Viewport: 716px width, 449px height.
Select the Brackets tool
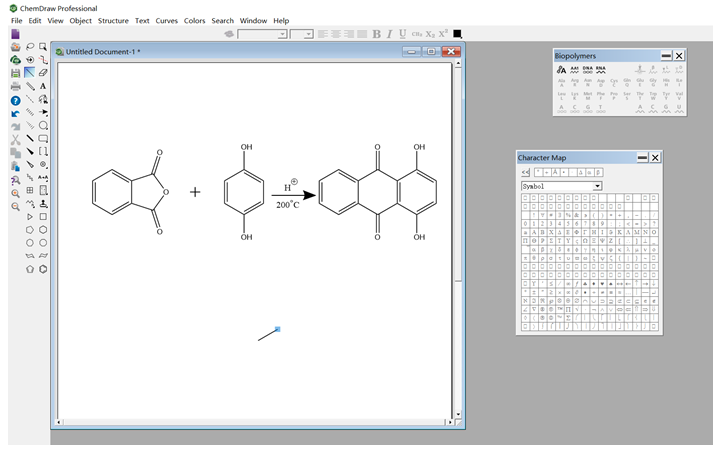coord(43,151)
